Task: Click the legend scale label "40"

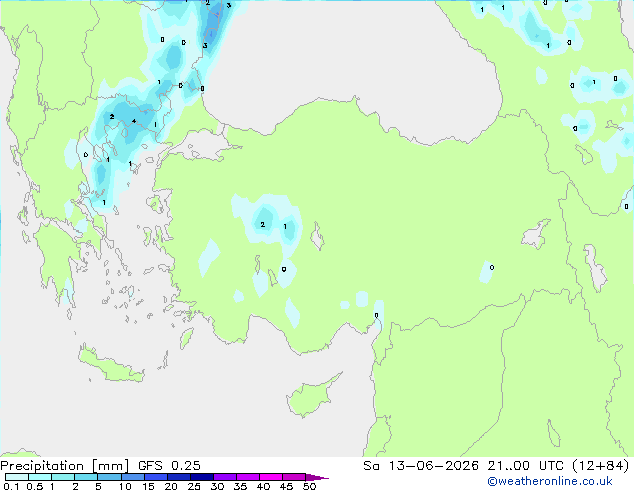Action: coord(264,486)
